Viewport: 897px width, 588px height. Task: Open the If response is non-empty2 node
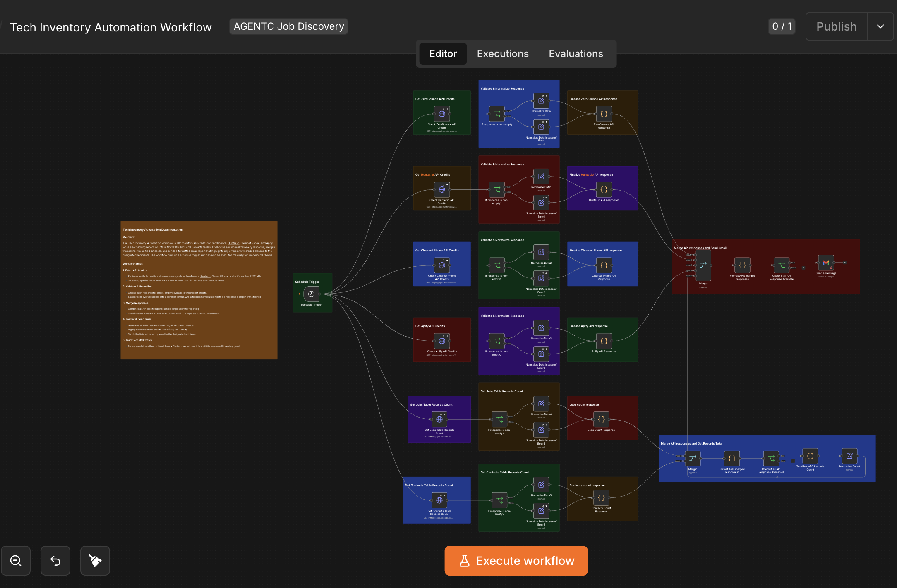(497, 265)
